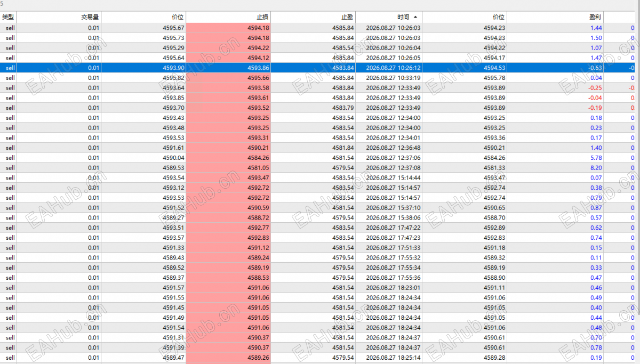640x364 pixels.
Task: Select the profit value 0.33
Action: pyautogui.click(x=596, y=267)
